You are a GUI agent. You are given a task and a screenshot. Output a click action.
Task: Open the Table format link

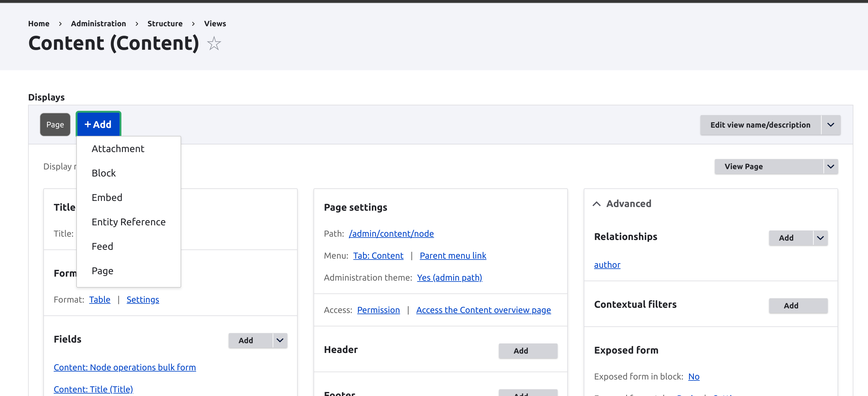tap(99, 300)
